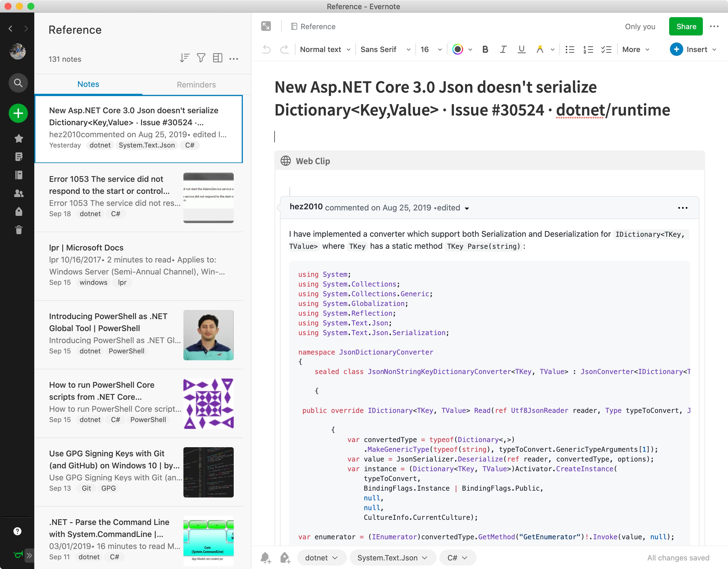
Task: Click the Web Clip globe icon
Action: (x=286, y=162)
